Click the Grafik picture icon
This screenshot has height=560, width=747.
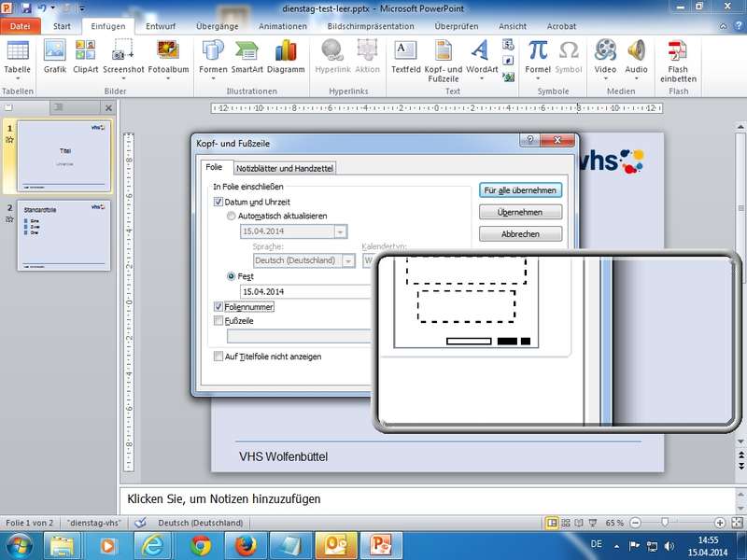(55, 56)
